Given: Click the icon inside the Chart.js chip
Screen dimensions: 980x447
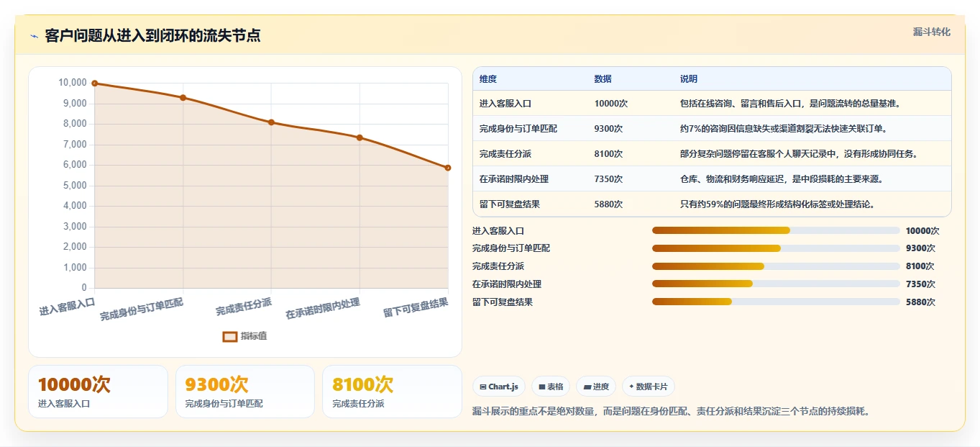Looking at the screenshot, I should tap(483, 387).
